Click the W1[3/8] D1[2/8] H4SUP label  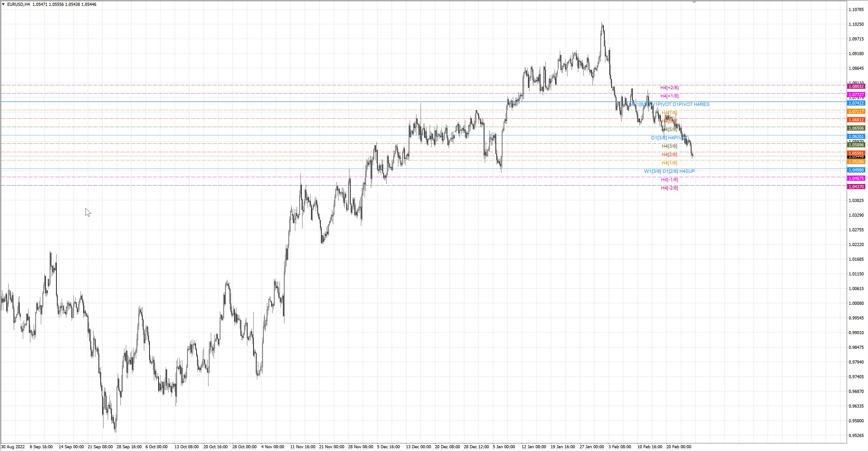[669, 171]
